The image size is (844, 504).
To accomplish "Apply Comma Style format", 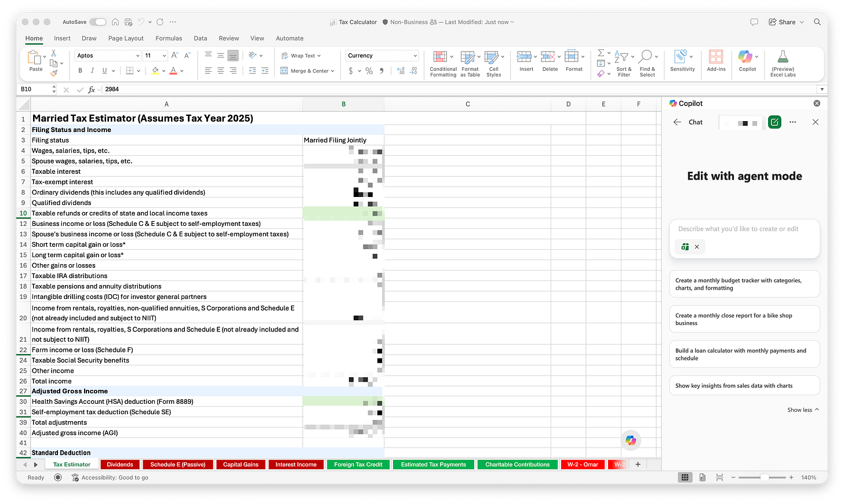I will [x=381, y=71].
